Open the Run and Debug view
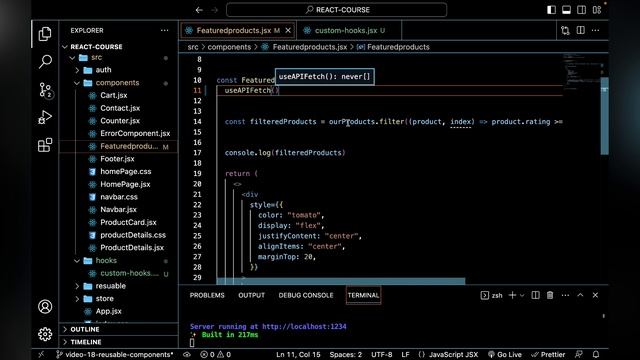This screenshot has height=360, width=640. point(45,118)
